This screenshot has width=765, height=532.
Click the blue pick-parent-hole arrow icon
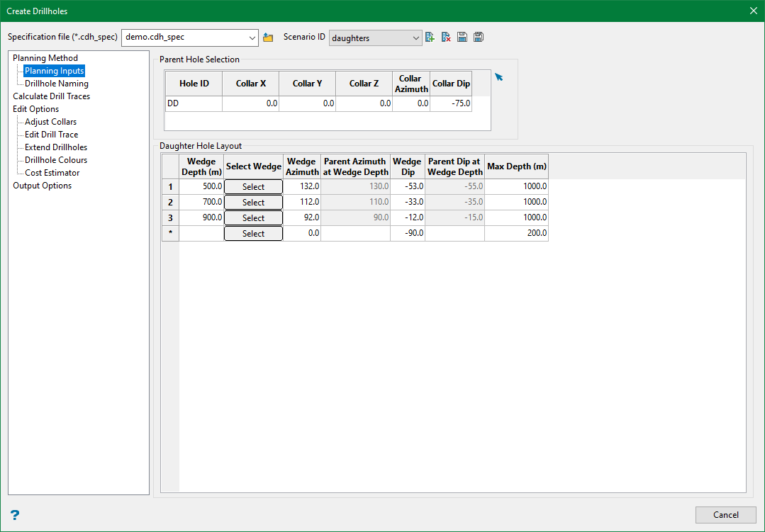coord(499,77)
